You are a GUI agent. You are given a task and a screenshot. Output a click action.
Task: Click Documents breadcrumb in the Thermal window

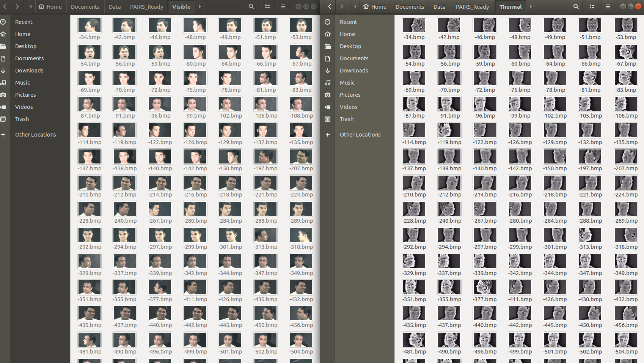[410, 7]
